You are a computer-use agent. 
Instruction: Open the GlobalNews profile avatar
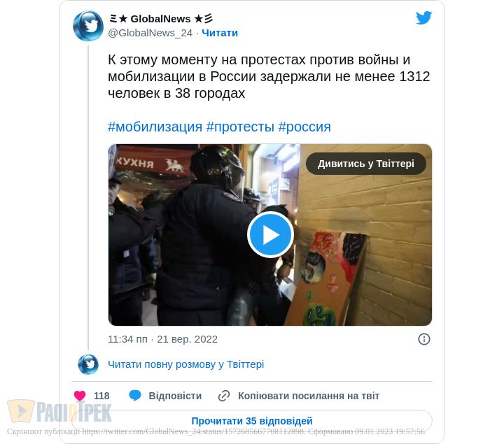point(88,26)
